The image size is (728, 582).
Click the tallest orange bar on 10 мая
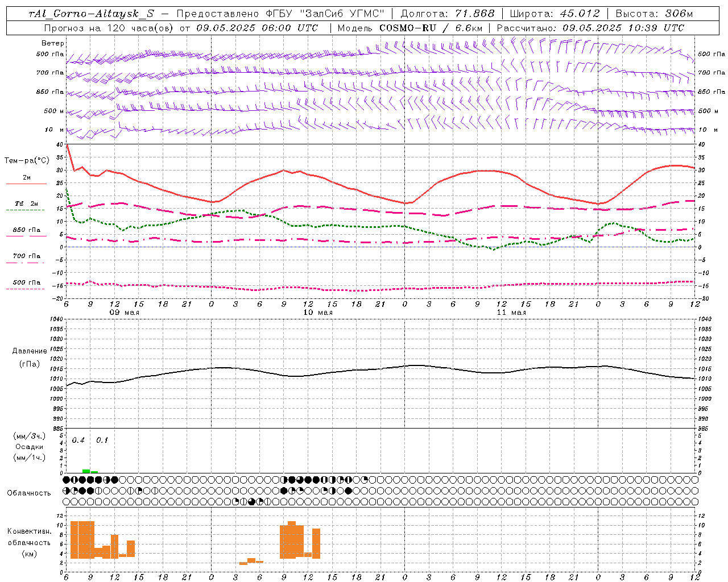point(292,540)
